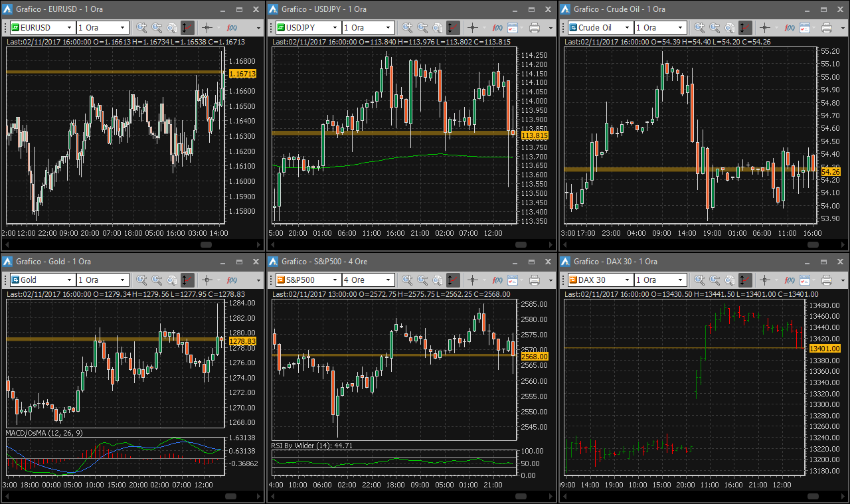
Task: Print the S&P500 chart
Action: (x=535, y=280)
